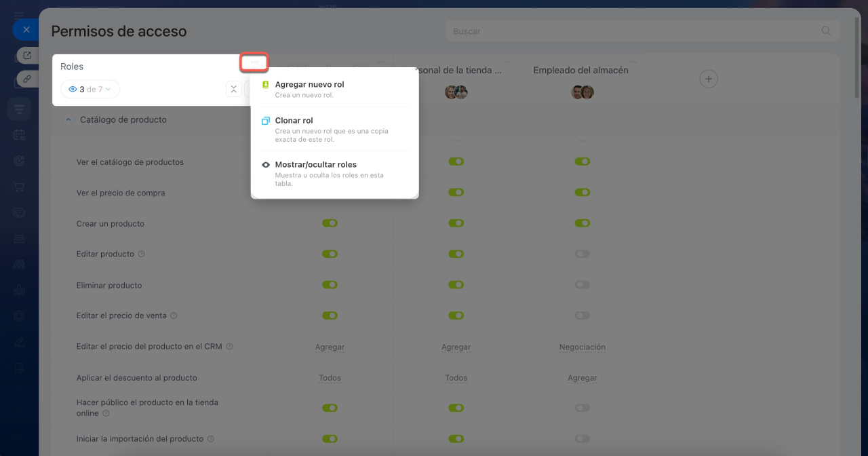This screenshot has height=456, width=868.
Task: Disable Crear un producto in the first role column
Action: (330, 223)
